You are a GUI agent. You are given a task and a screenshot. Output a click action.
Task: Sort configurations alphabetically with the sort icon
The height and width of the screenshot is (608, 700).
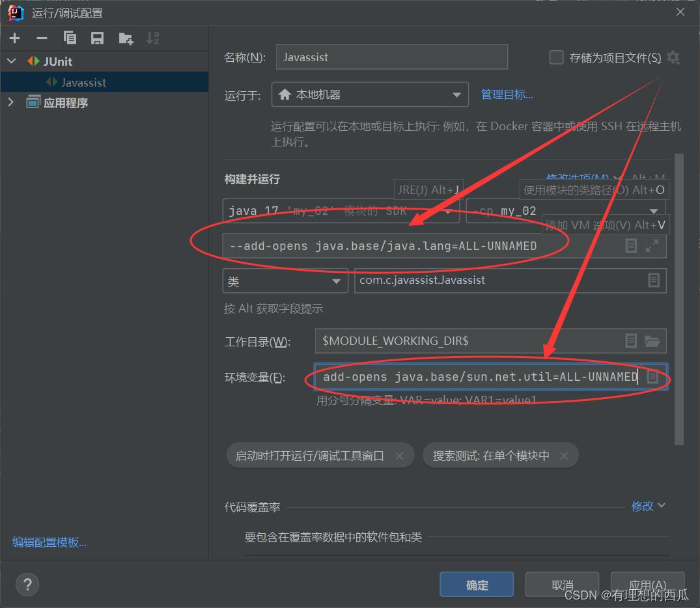tap(153, 38)
